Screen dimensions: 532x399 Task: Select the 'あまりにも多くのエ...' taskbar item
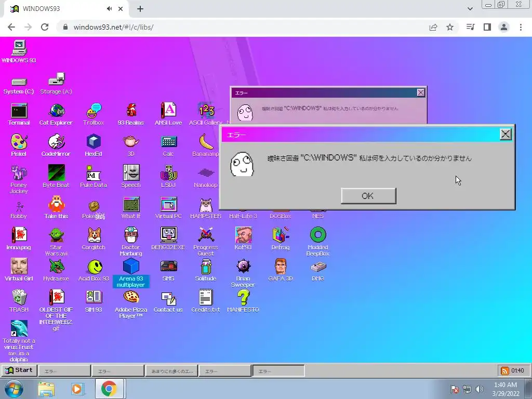(x=171, y=371)
